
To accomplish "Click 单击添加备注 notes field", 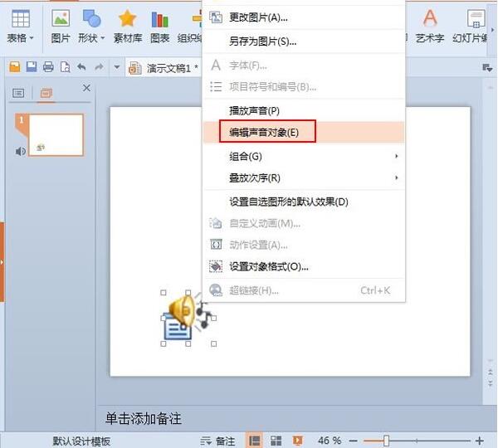I will pyautogui.click(x=144, y=418).
